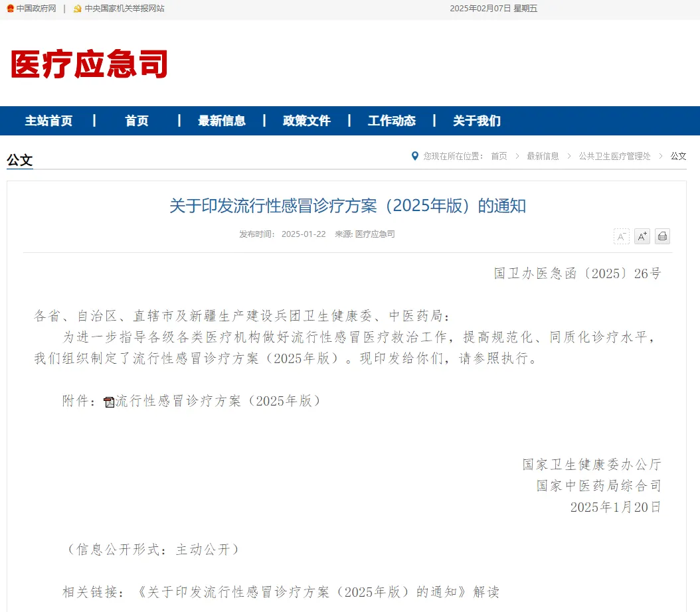700x612 pixels.
Task: Open the 主站首页 navigation item
Action: tap(48, 121)
